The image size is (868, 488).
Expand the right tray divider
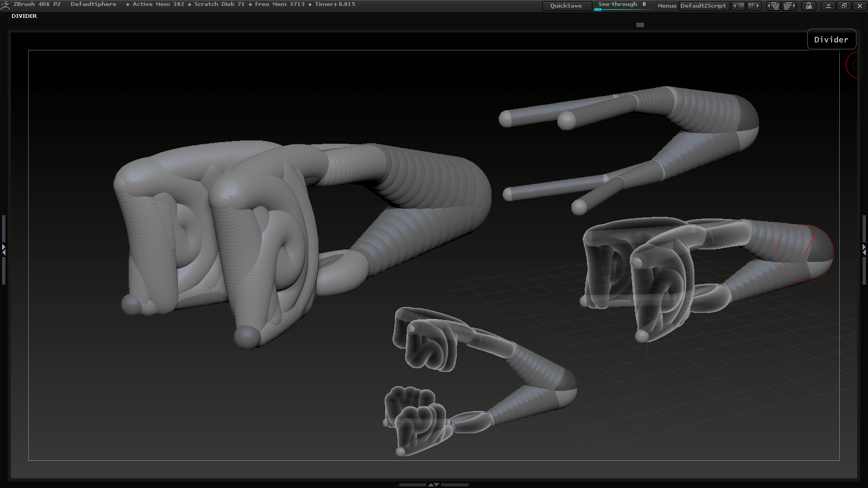[x=864, y=249]
